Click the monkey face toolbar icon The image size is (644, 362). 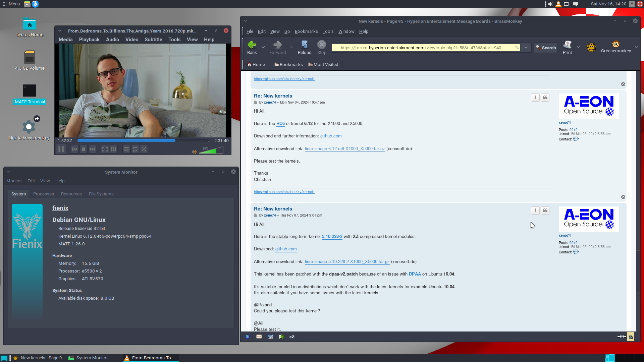[591, 48]
